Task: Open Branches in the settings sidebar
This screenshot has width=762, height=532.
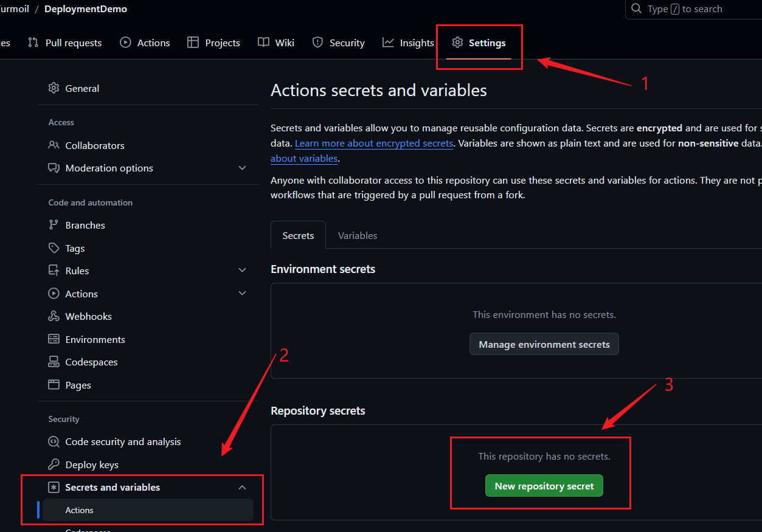Action: pos(85,225)
